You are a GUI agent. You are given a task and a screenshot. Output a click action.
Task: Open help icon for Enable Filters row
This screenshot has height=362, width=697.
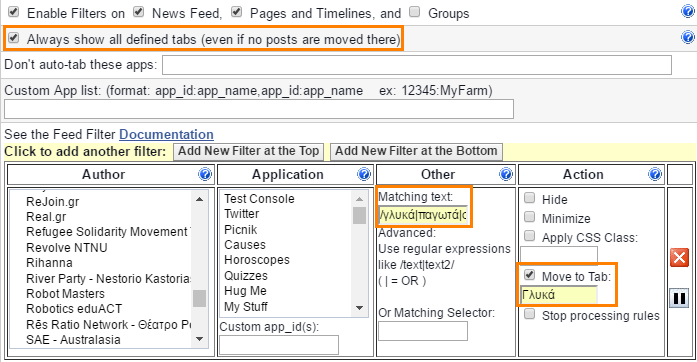tap(688, 11)
